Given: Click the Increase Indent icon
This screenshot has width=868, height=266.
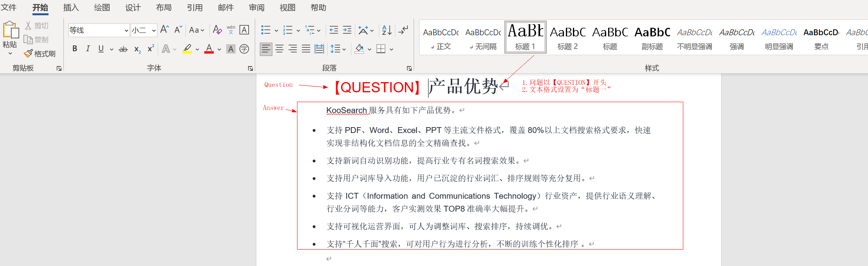Looking at the screenshot, I should tap(347, 30).
